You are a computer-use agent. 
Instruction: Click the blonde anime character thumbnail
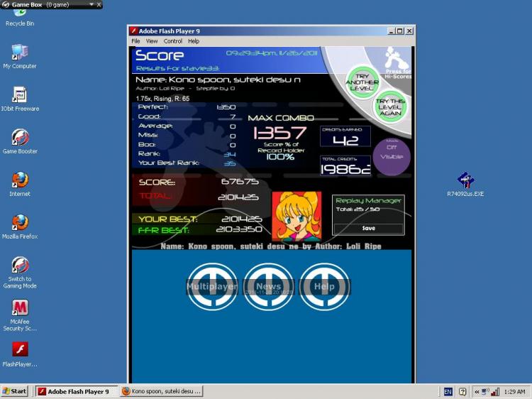tap(297, 216)
